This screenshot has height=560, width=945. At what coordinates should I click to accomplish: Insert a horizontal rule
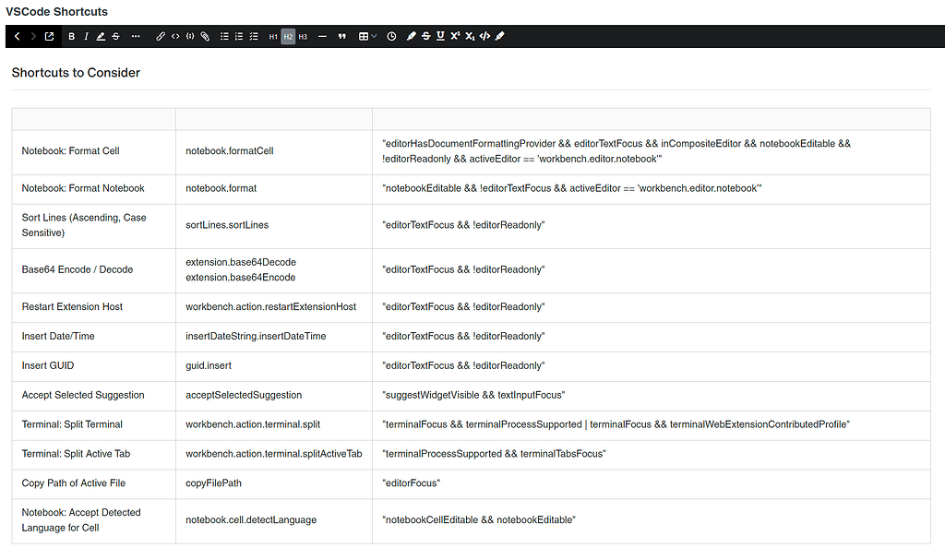pos(322,36)
